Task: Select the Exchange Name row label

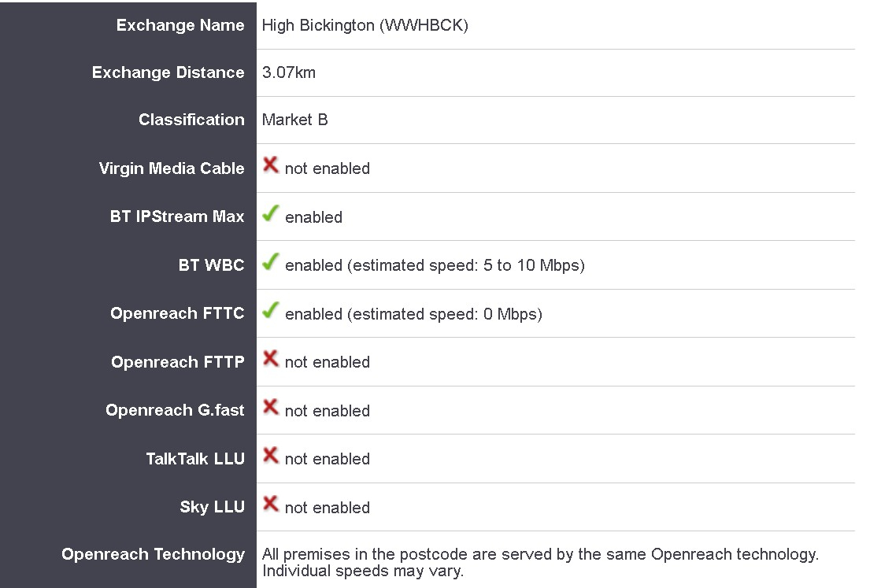Action: [180, 25]
